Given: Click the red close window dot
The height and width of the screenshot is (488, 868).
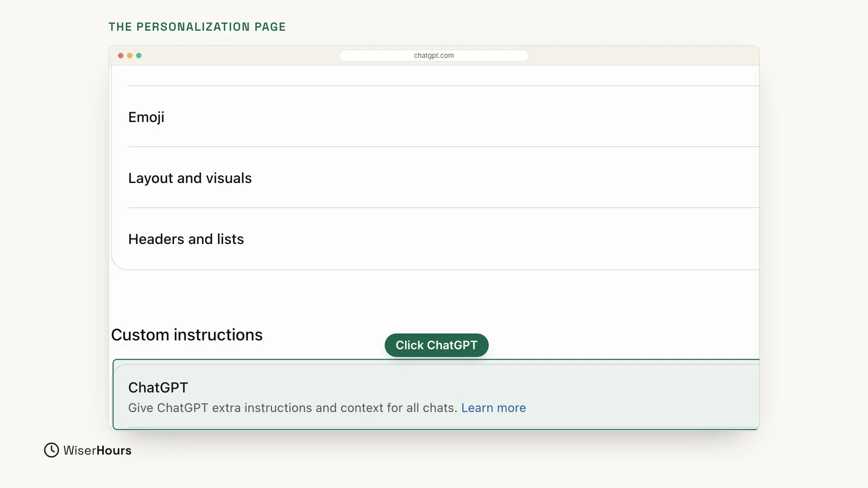Looking at the screenshot, I should coord(121,56).
